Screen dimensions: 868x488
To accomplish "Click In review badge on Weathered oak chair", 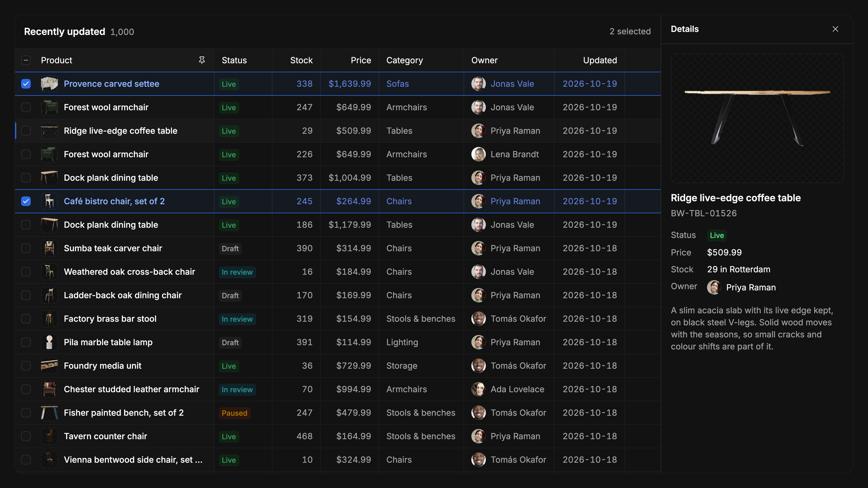I will tap(237, 272).
